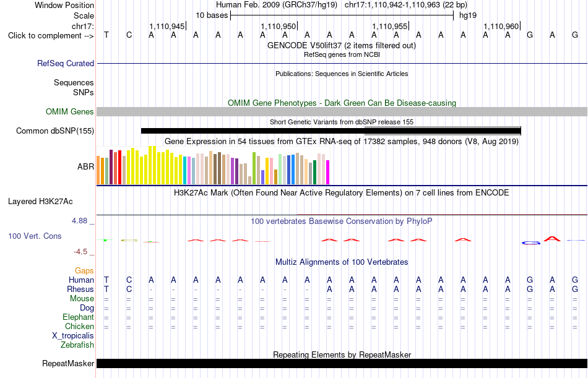
Task: Click the H3K27Ac Mark ENCODE track title
Action: pyautogui.click(x=342, y=193)
